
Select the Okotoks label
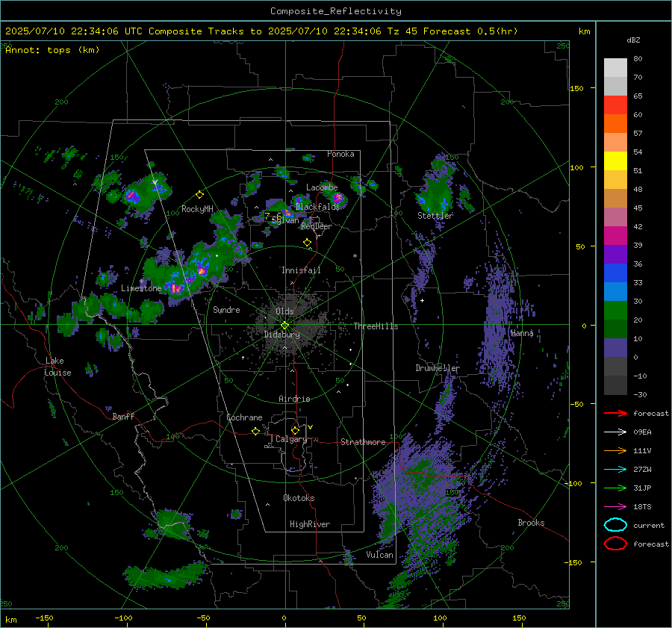click(299, 498)
